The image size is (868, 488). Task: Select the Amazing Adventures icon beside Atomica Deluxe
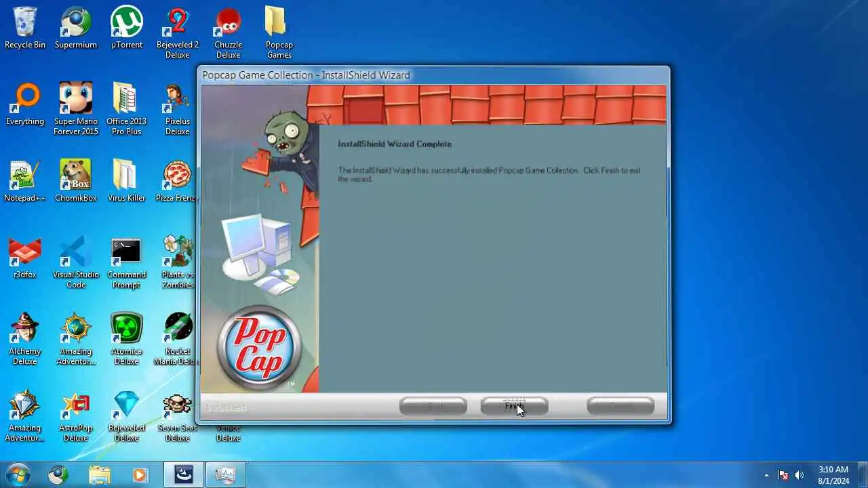pyautogui.click(x=76, y=340)
